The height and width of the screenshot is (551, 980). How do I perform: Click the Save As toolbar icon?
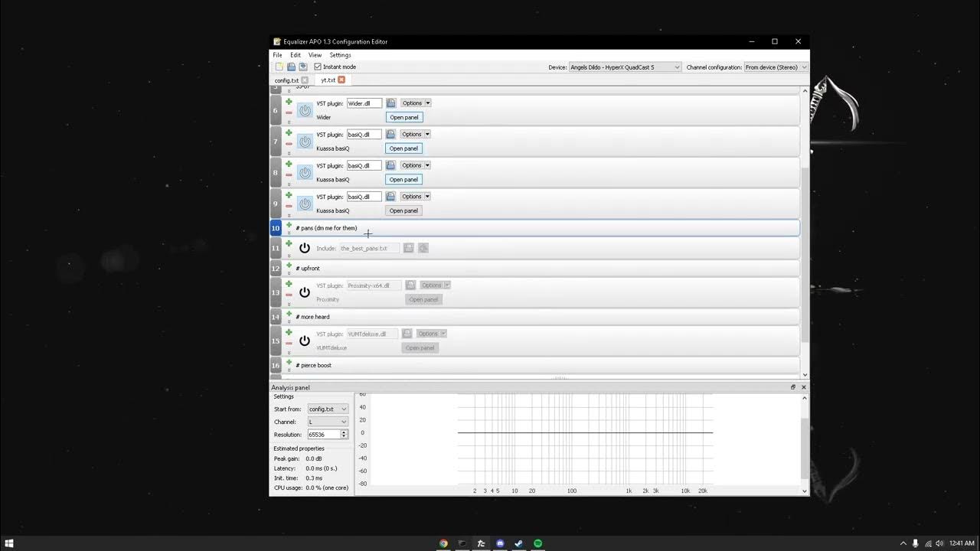(303, 67)
